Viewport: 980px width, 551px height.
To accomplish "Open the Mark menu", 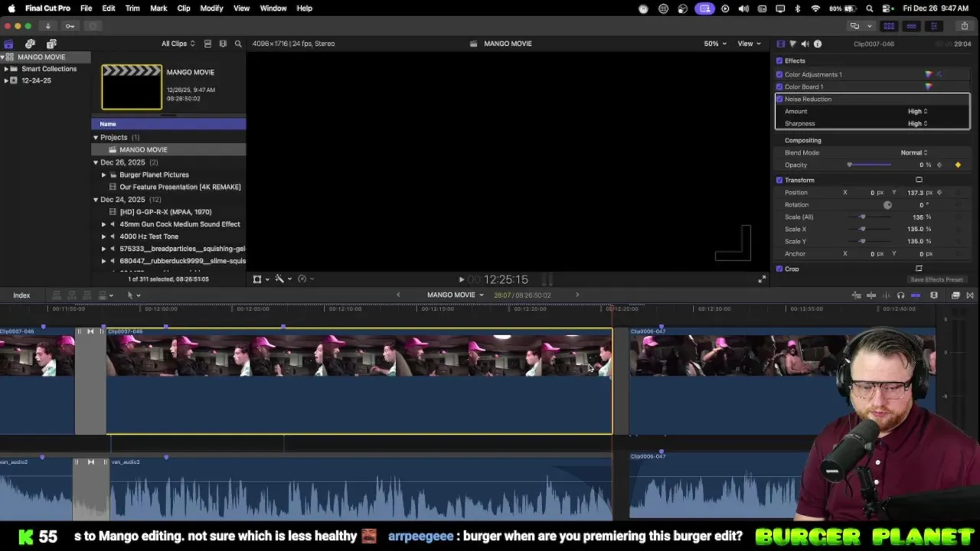I will [x=158, y=8].
